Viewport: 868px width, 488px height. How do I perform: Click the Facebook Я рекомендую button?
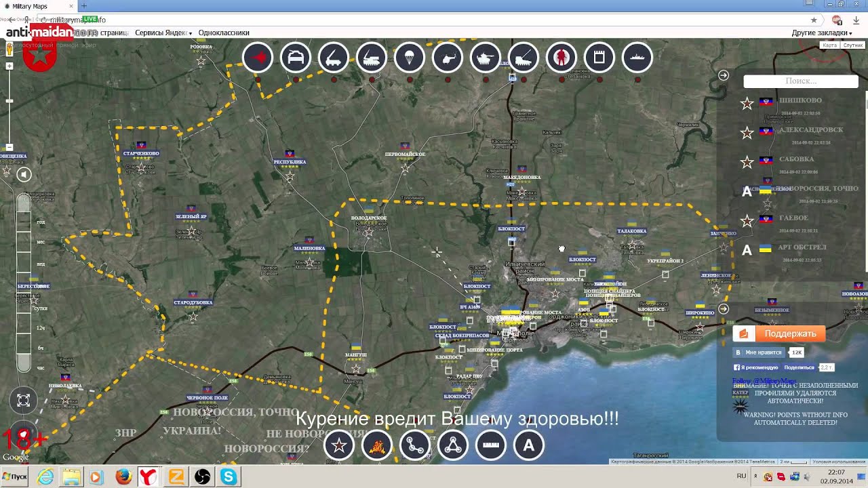coord(755,367)
